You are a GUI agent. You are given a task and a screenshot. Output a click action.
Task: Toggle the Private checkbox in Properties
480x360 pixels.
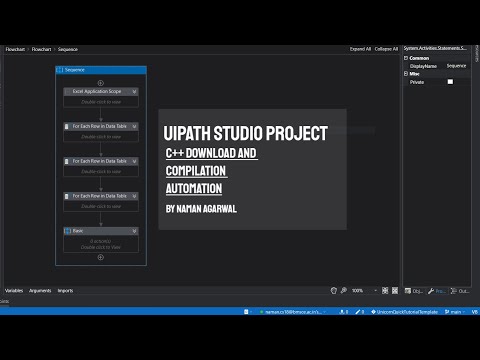450,82
